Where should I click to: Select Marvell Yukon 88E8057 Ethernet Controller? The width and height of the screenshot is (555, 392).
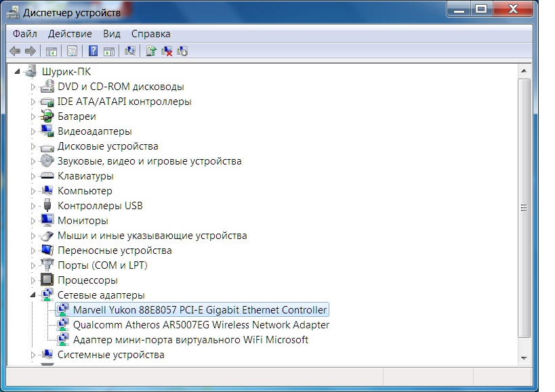200,309
